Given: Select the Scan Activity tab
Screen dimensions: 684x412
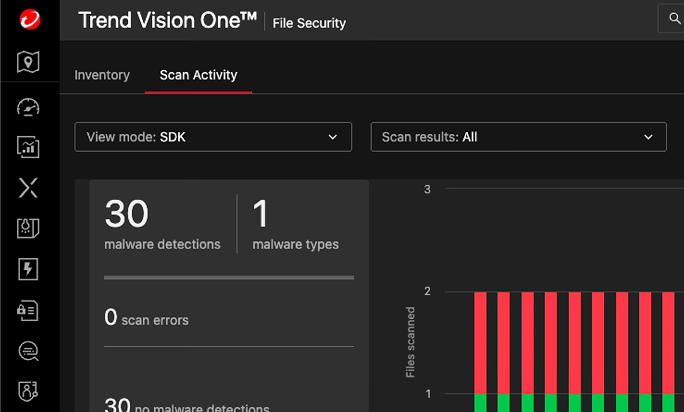Looking at the screenshot, I should [x=198, y=75].
